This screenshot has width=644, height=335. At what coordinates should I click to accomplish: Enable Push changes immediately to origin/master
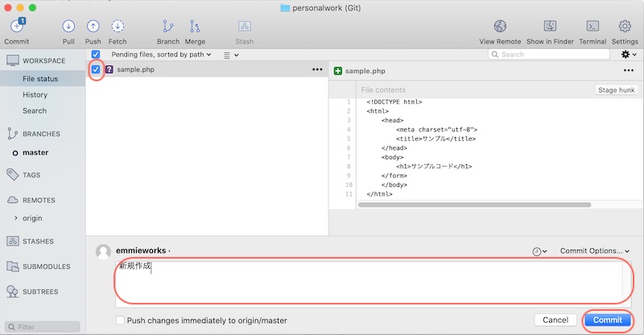[x=120, y=321]
